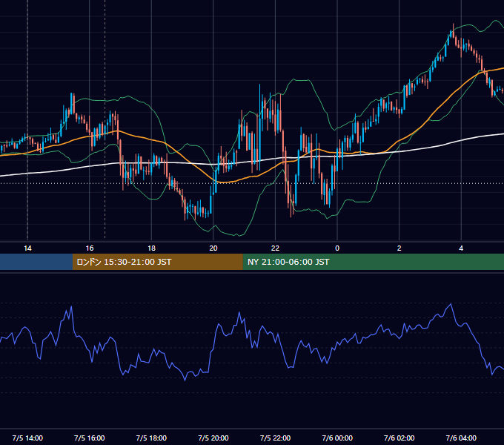
Task: Click the 7/5 14:00 label on the bottom axis
Action: point(27,438)
